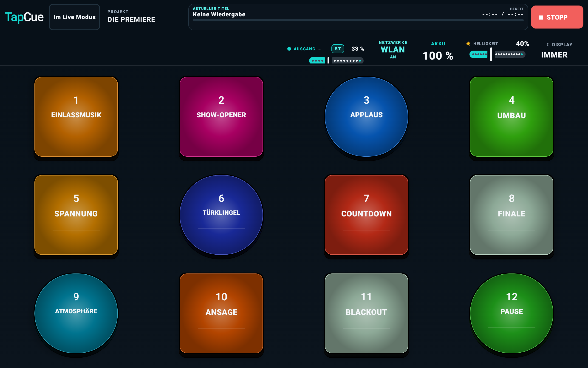Open the Ausgang output options ellipsis
Screen dimensions: 588x368
click(x=320, y=49)
